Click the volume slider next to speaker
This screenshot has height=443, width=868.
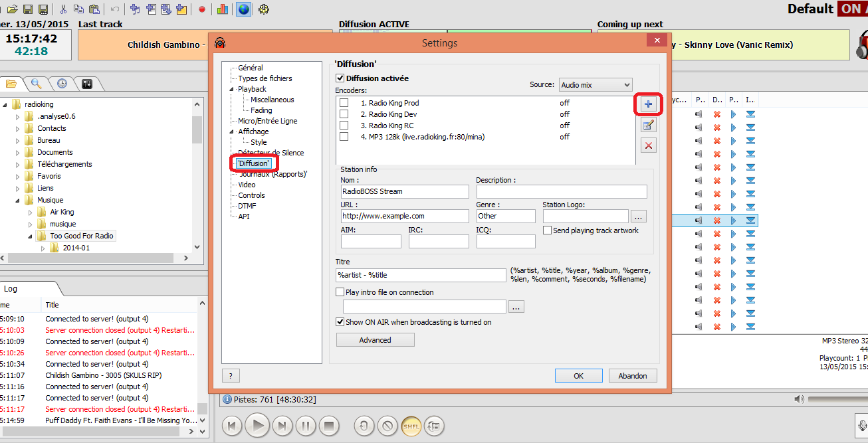pyautogui.click(x=837, y=399)
